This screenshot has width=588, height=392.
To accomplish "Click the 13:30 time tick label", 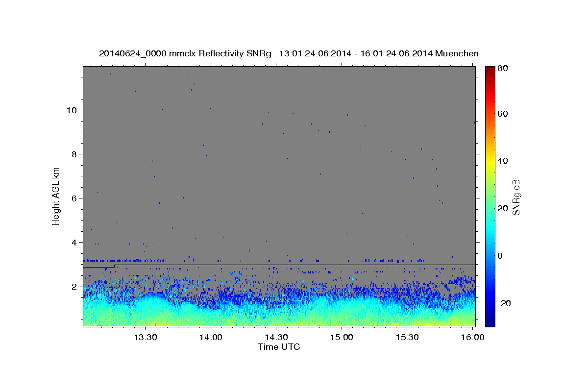I will [x=146, y=338].
